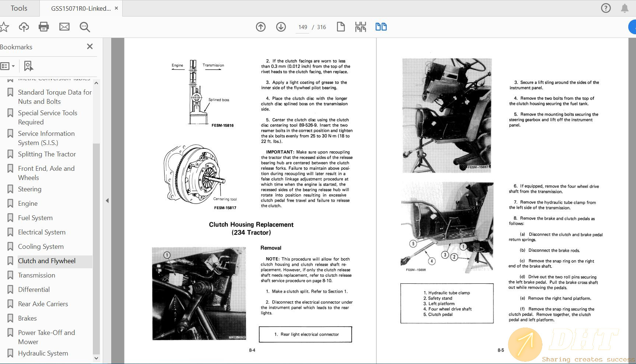Open the Transmission bookmark
Image resolution: width=636 pixels, height=364 pixels.
(36, 275)
